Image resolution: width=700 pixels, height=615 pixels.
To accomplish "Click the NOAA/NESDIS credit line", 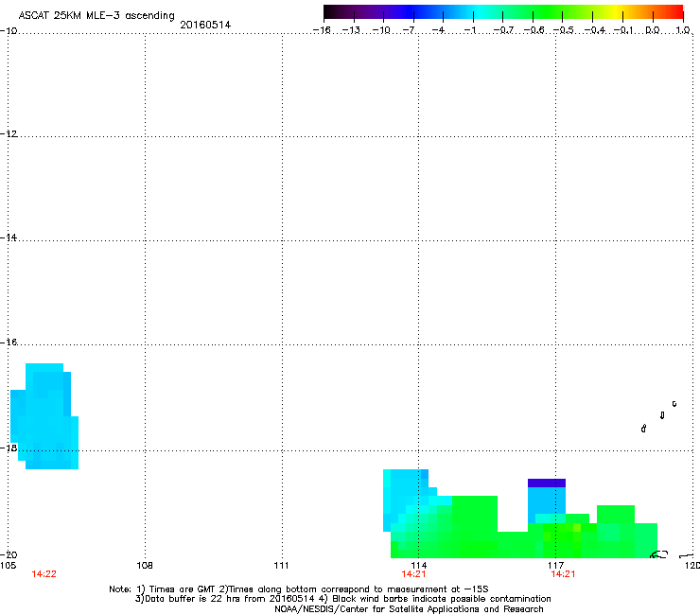I will click(409, 609).
